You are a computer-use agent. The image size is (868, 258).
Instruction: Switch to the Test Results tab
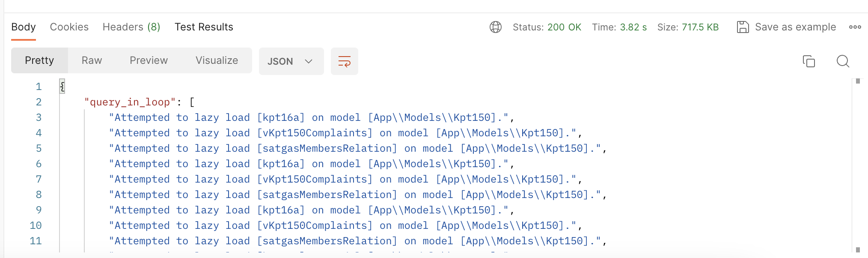coord(204,27)
